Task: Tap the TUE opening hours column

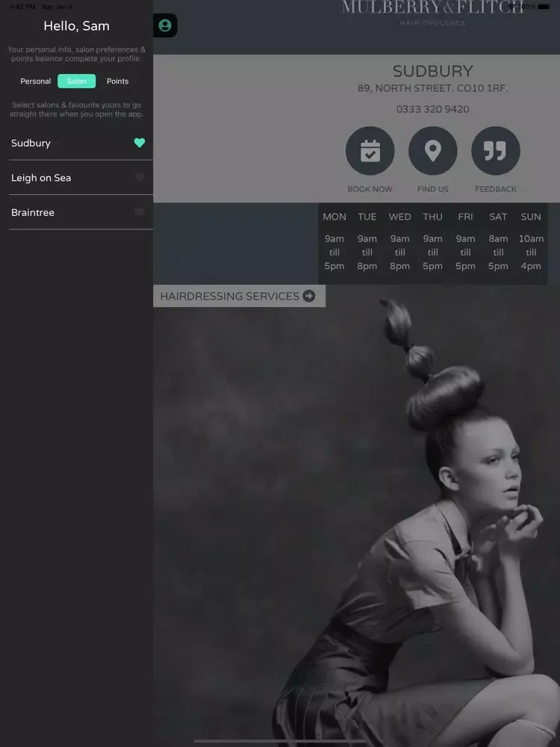Action: tap(367, 241)
